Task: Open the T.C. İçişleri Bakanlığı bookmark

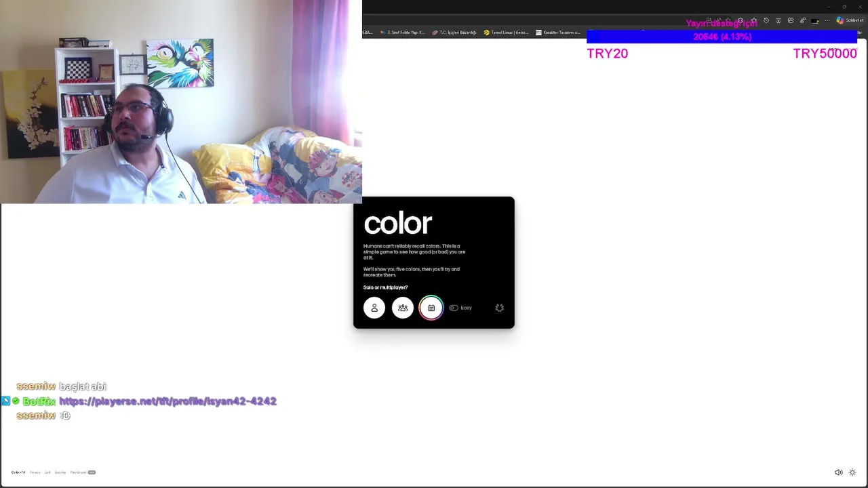Action: coord(454,33)
